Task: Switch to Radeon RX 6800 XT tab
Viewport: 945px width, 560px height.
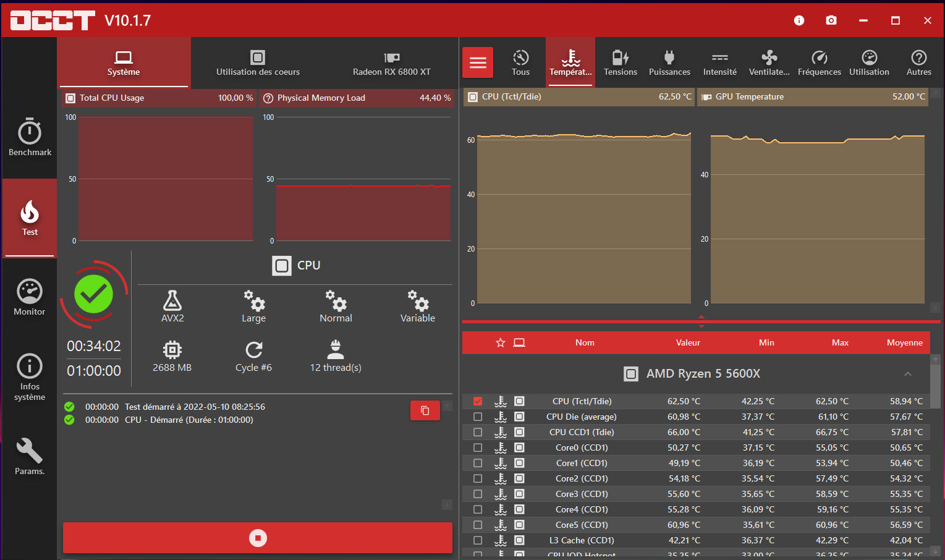Action: (392, 62)
